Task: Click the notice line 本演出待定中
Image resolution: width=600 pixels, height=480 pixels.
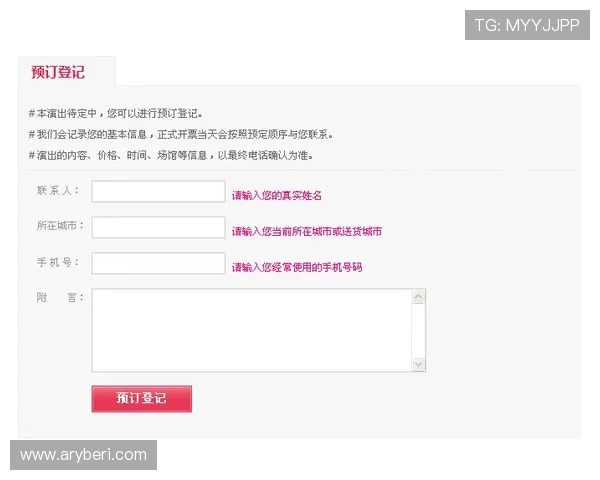Action: [116, 114]
